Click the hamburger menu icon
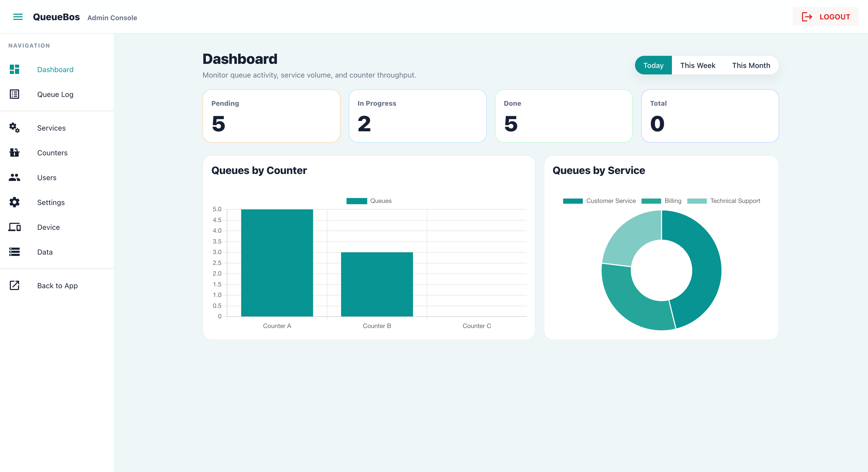The image size is (868, 472). click(x=18, y=17)
